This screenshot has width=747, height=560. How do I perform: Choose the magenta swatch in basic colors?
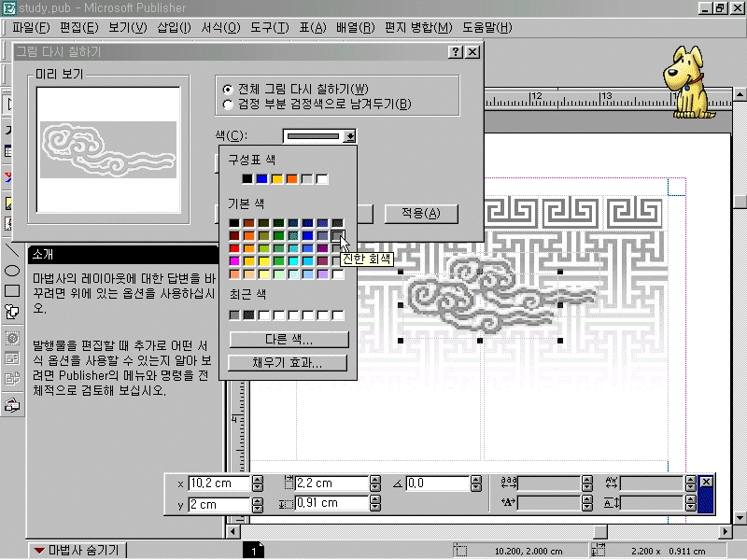tap(234, 261)
